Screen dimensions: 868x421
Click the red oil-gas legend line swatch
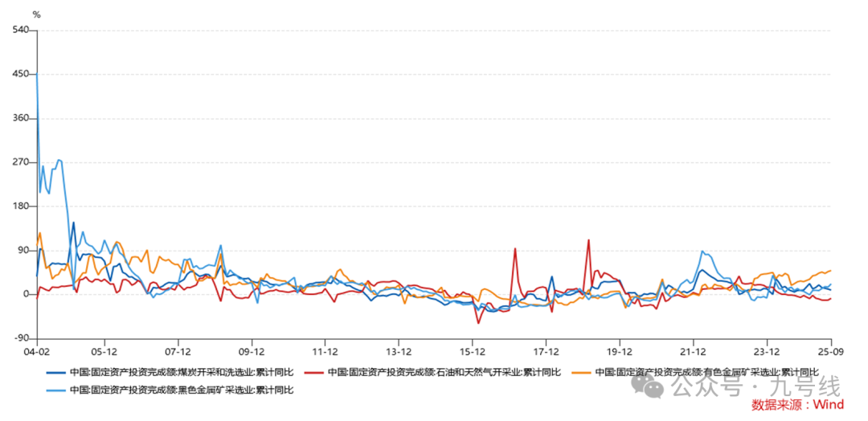pos(317,372)
